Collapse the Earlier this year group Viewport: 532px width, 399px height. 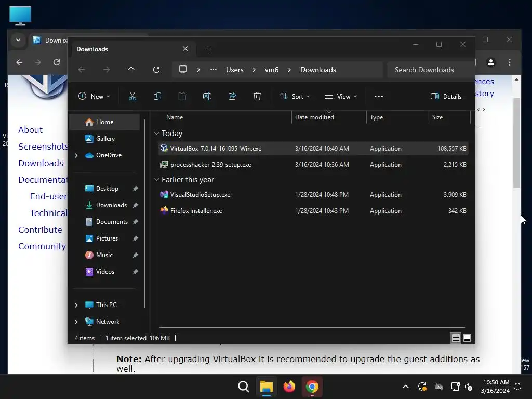pos(156,180)
